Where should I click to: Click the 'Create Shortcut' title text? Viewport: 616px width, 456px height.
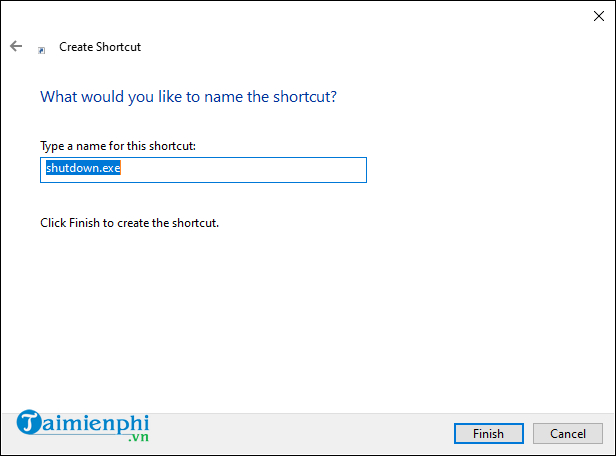pyautogui.click(x=100, y=47)
